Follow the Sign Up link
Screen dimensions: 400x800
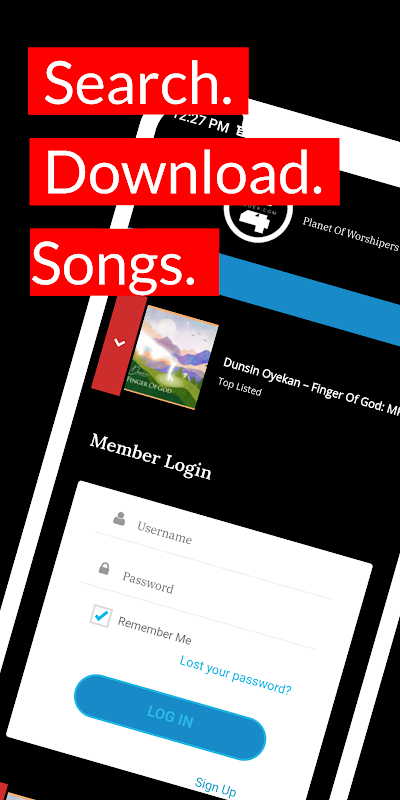coord(215,786)
